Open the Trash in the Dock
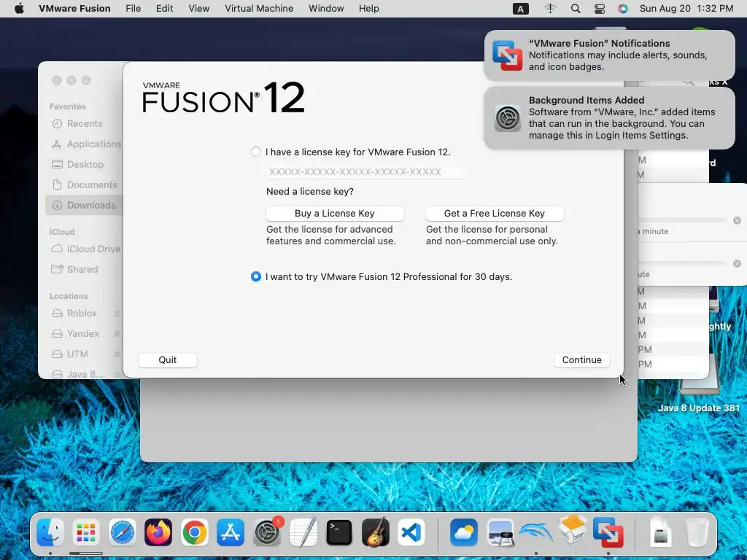Image resolution: width=747 pixels, height=560 pixels. pos(697,532)
